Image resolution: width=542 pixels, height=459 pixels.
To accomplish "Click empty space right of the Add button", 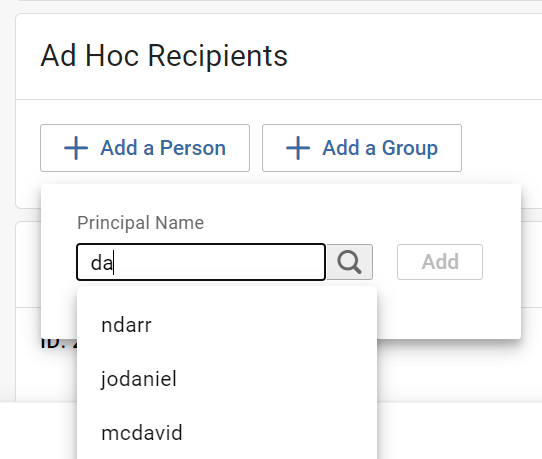I will pyautogui.click(x=501, y=262).
